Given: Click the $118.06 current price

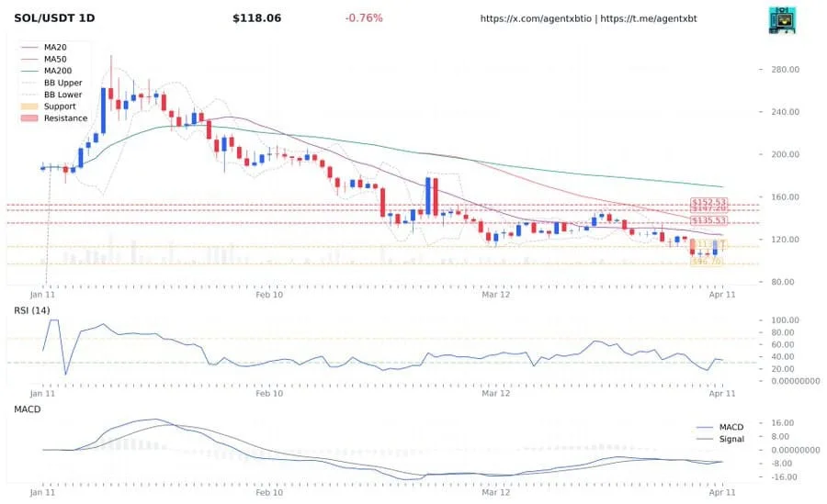Looking at the screenshot, I should [x=257, y=18].
